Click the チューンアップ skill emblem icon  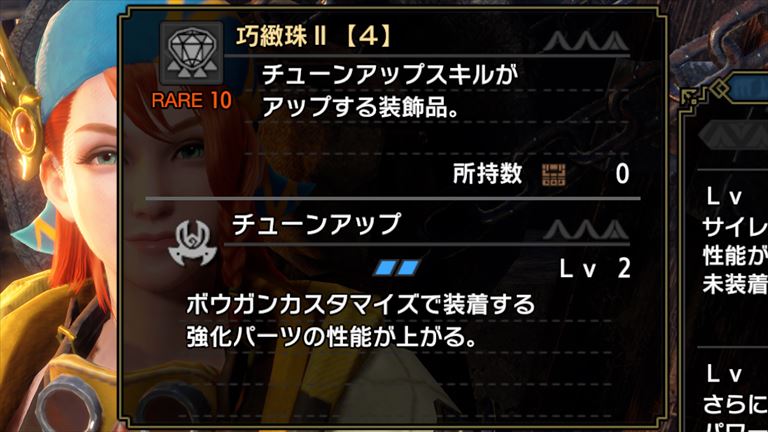coord(192,243)
